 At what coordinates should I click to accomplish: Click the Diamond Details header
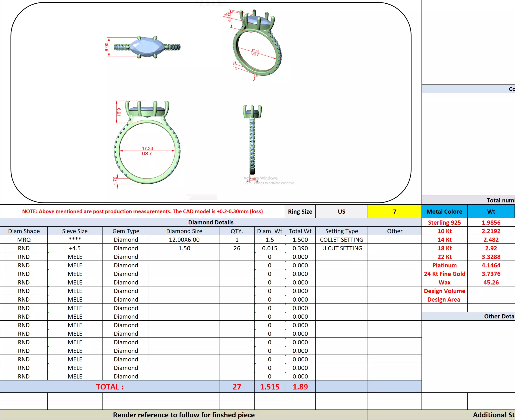(x=211, y=222)
